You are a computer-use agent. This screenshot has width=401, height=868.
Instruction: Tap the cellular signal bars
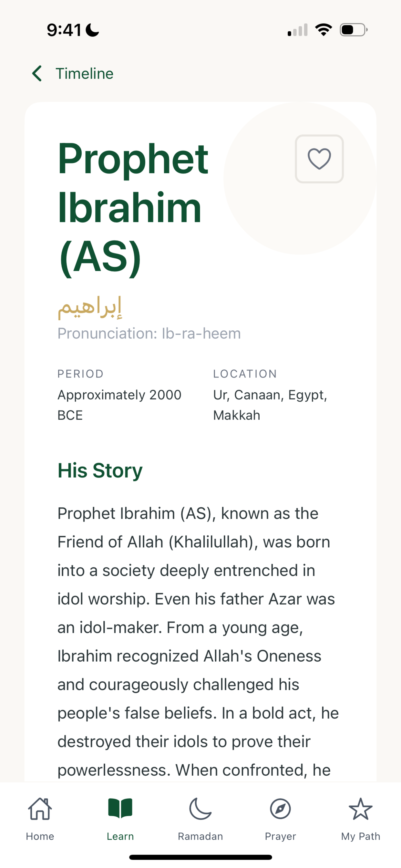298,30
